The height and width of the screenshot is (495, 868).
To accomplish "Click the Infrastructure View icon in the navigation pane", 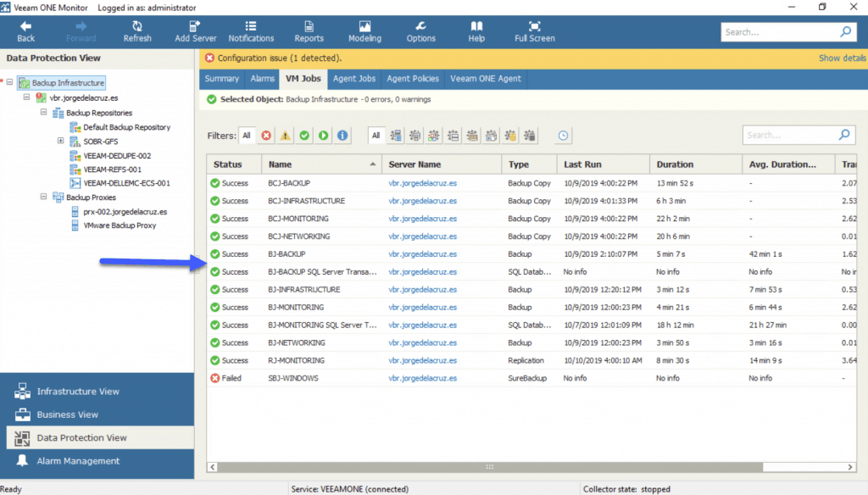I will coord(22,391).
